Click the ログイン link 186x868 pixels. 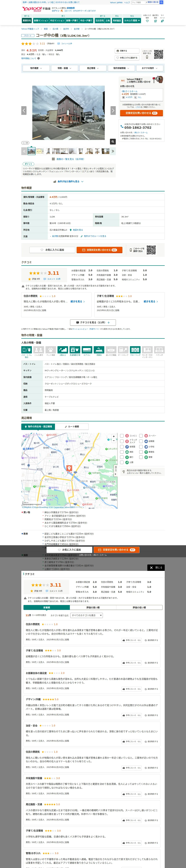point(56,11)
